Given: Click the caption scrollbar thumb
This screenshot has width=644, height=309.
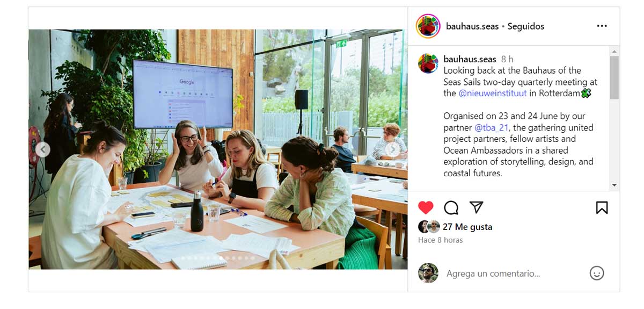Looking at the screenshot, I should 614,78.
